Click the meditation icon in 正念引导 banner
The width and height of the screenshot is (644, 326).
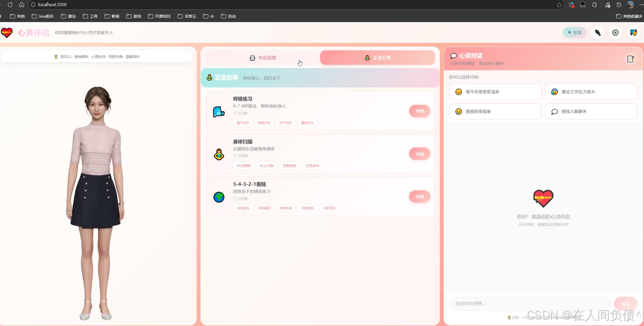click(209, 78)
